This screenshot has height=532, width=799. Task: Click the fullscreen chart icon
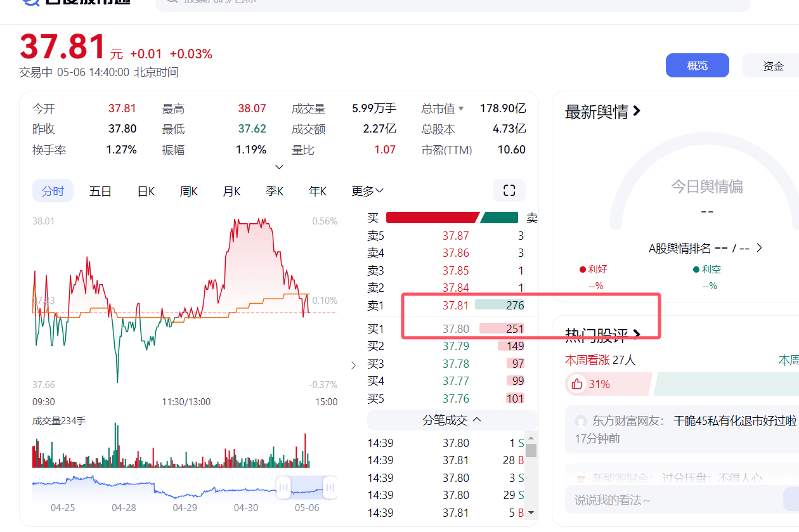click(509, 191)
